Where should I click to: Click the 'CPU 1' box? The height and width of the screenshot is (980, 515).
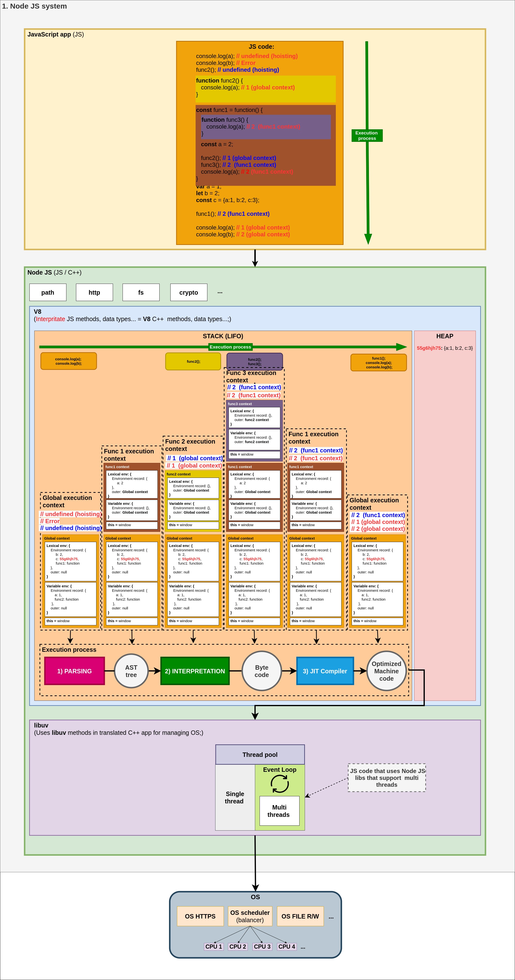tap(214, 946)
